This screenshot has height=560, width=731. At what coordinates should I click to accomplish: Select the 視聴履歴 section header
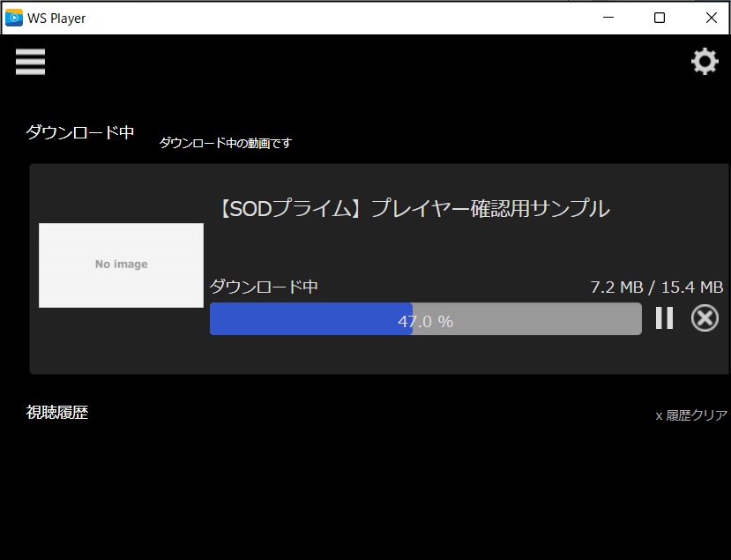click(x=57, y=412)
